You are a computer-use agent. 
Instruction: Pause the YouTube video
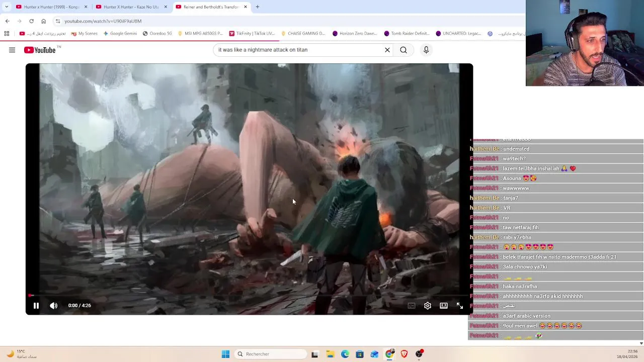pos(36,305)
